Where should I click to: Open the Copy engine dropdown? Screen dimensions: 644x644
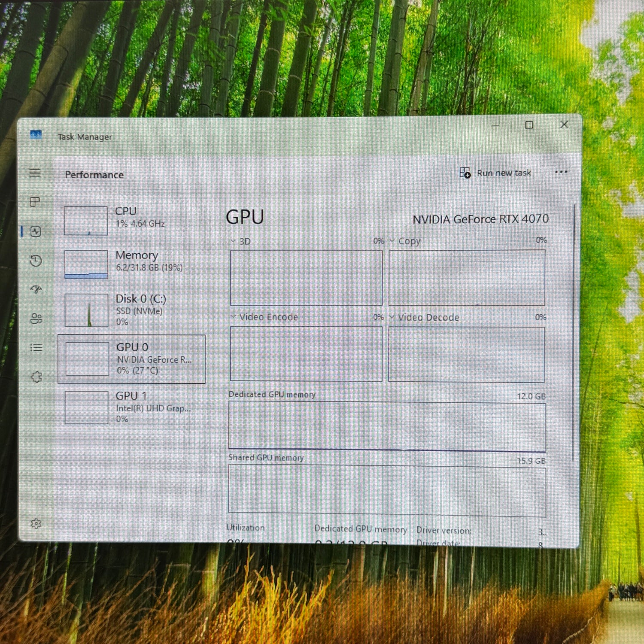pyautogui.click(x=392, y=241)
